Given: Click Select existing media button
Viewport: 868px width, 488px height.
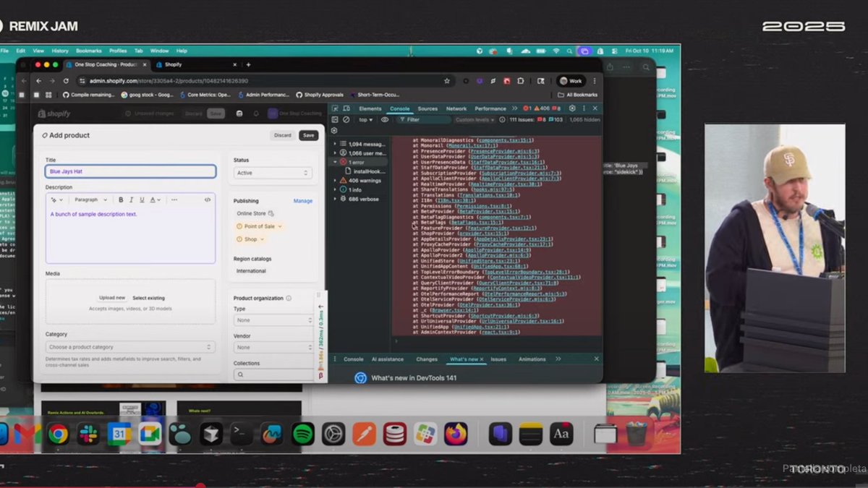Looking at the screenshot, I should pos(148,298).
